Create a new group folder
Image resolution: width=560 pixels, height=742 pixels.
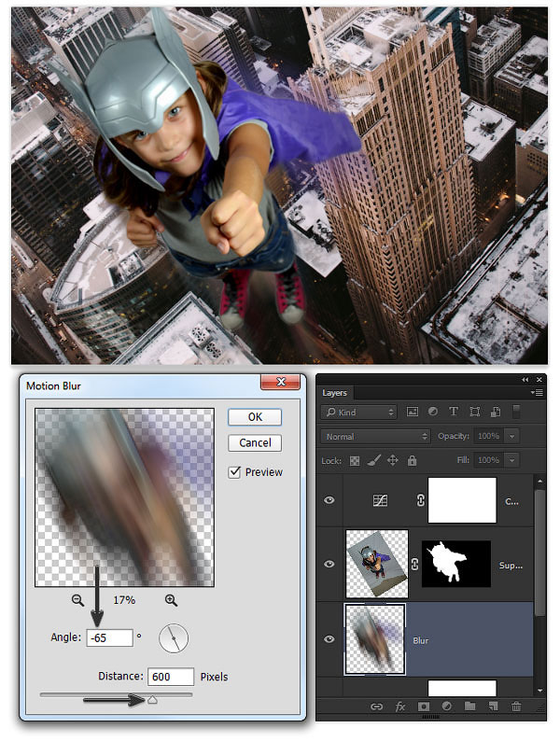469,707
